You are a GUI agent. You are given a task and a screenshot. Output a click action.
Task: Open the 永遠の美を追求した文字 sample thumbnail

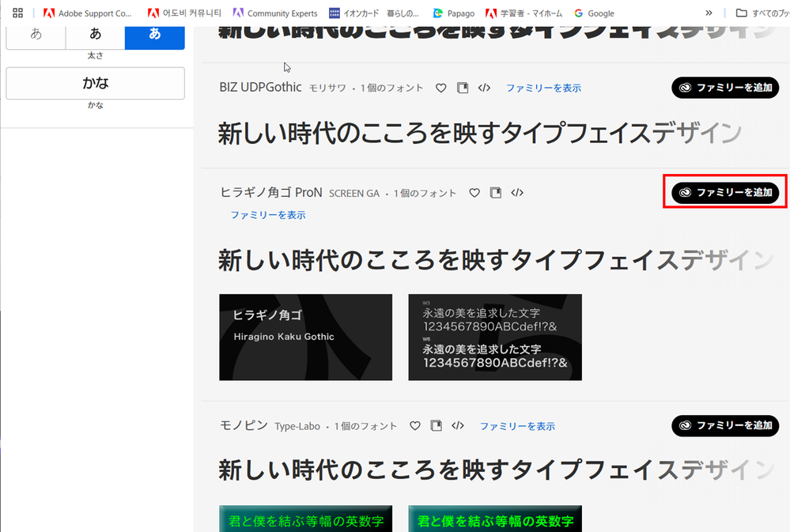tap(495, 337)
